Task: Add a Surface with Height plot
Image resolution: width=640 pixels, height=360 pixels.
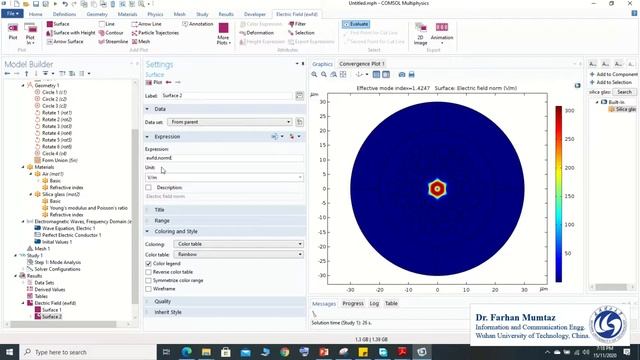Action: pyautogui.click(x=71, y=33)
